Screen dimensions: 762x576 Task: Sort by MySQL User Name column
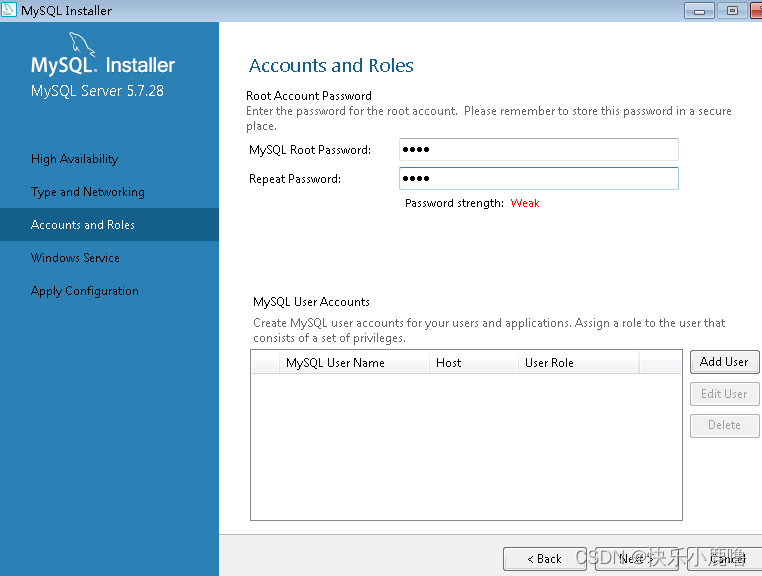coord(354,363)
